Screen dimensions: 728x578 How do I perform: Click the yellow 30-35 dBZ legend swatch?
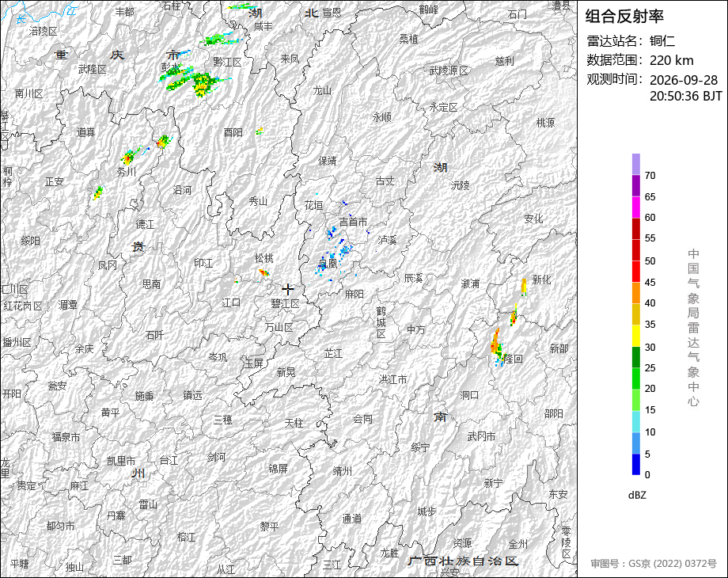636,336
